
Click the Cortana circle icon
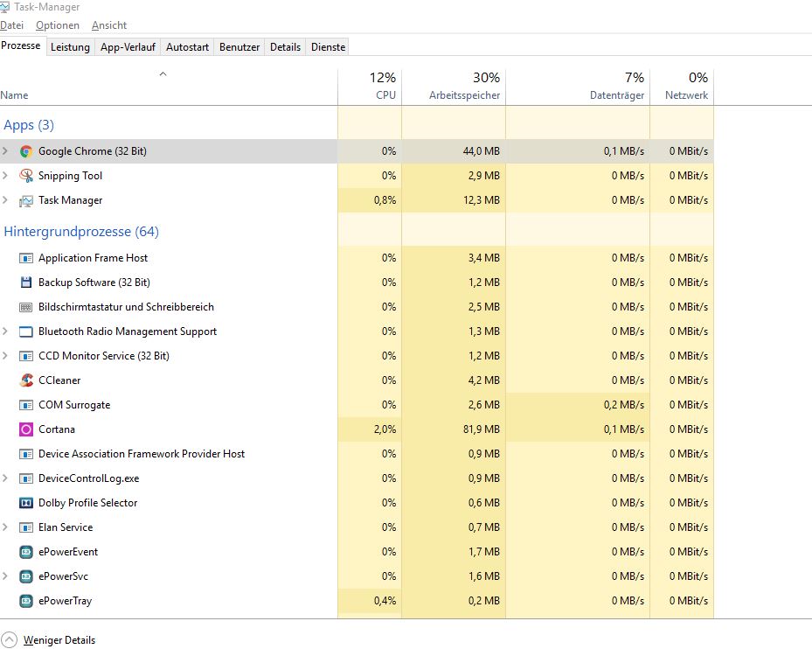(x=26, y=429)
